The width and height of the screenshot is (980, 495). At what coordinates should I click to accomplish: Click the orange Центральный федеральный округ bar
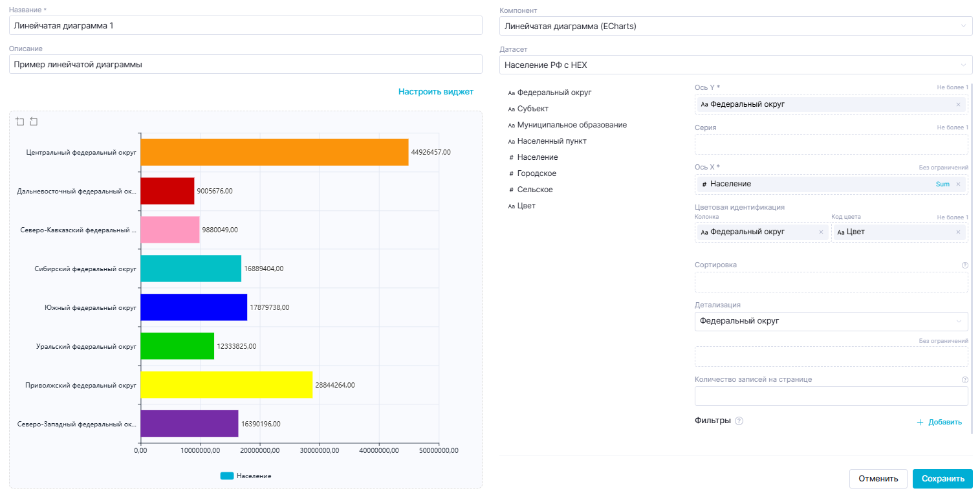tap(274, 152)
